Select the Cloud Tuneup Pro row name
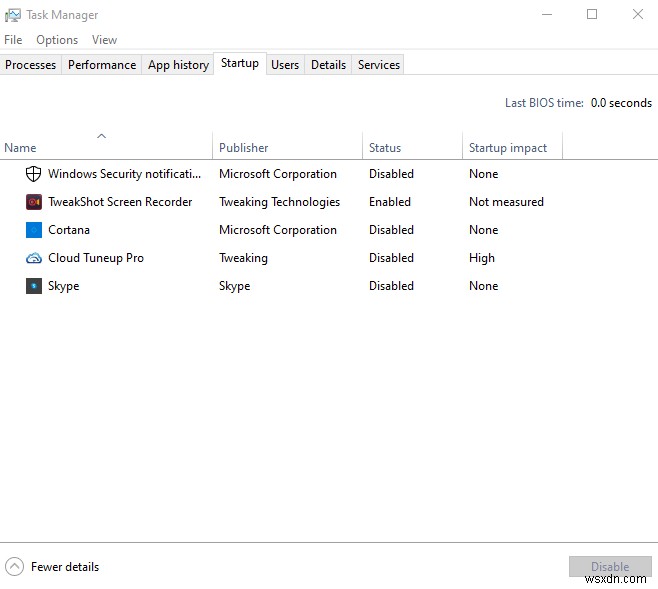The width and height of the screenshot is (658, 589). 96,258
